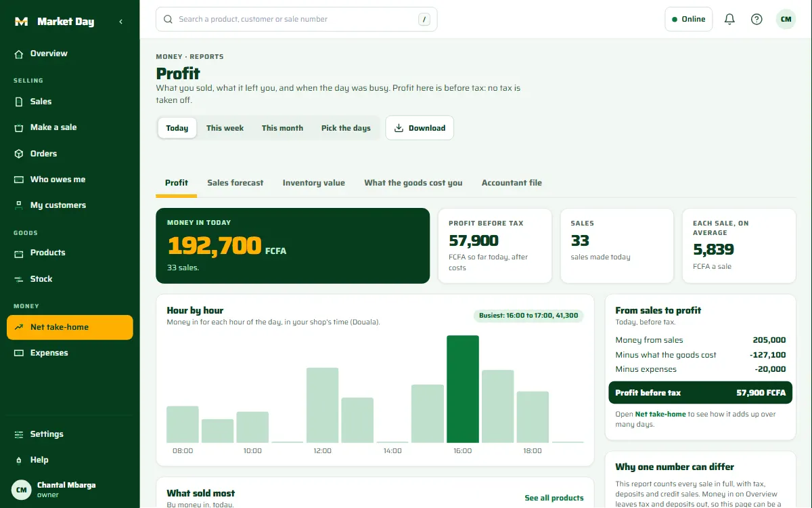The width and height of the screenshot is (812, 508).
Task: Open What the goods cost you tab
Action: tap(413, 183)
